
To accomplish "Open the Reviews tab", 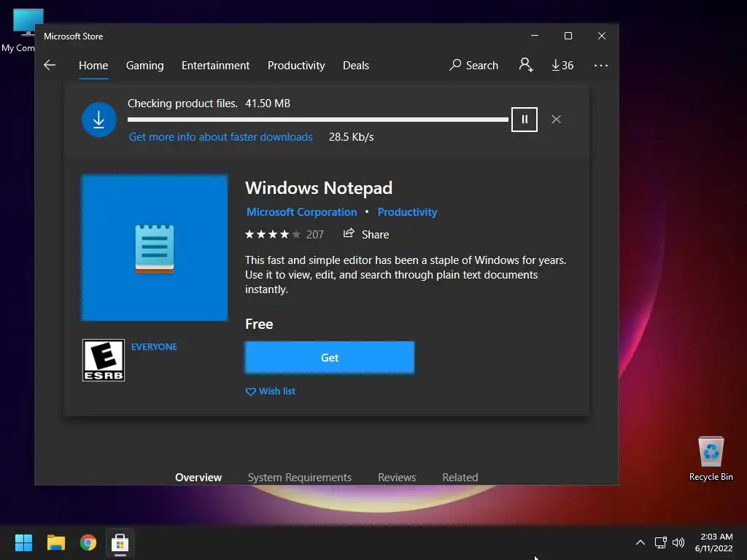I will (x=397, y=477).
